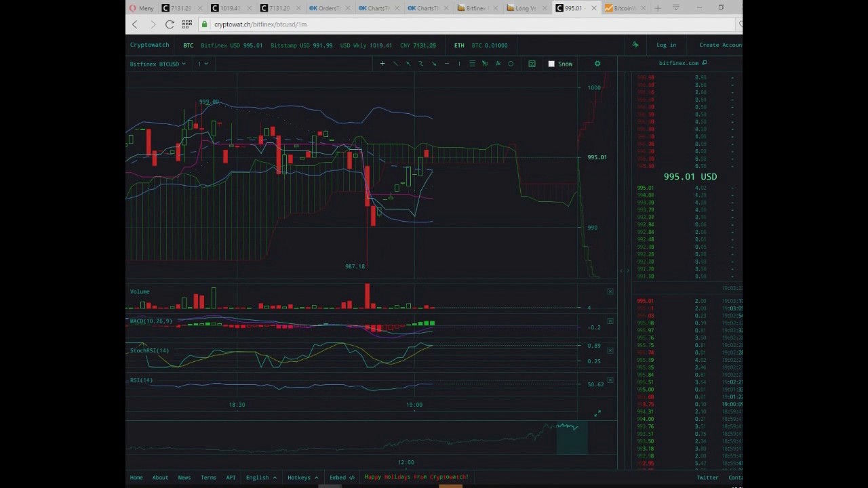Expand the Hotkeys menu
Viewport: 868px width, 488px height.
tap(302, 477)
